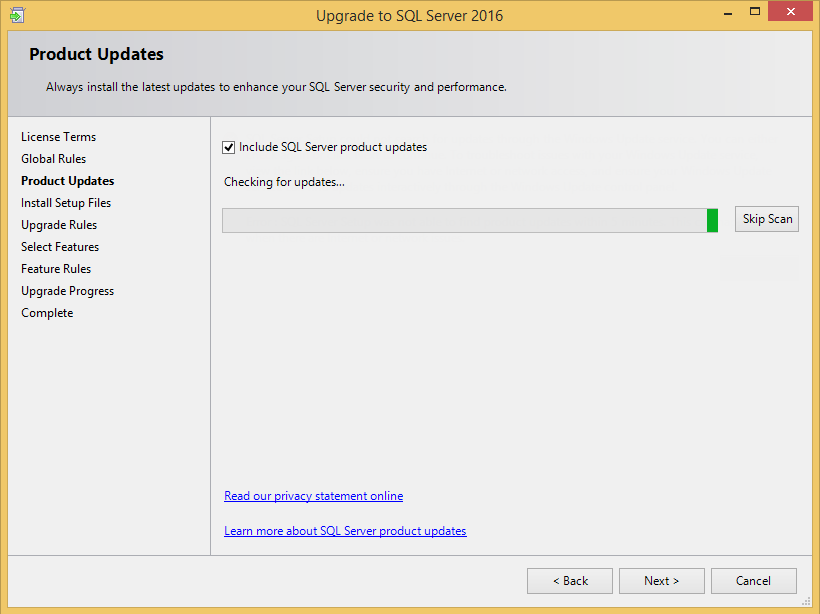Select Upgrade Rules step in sidebar
This screenshot has height=614, width=820.
coord(59,225)
